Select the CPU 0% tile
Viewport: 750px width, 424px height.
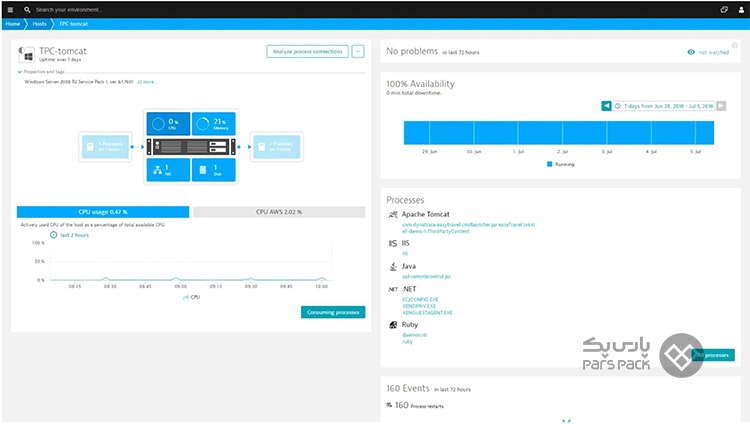coord(168,124)
